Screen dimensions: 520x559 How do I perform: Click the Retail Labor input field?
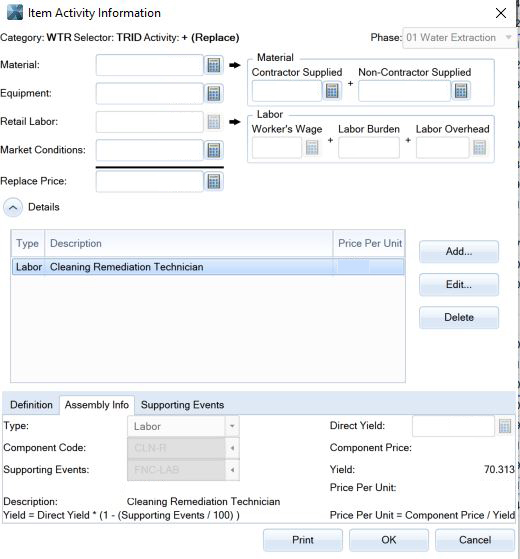(x=149, y=122)
